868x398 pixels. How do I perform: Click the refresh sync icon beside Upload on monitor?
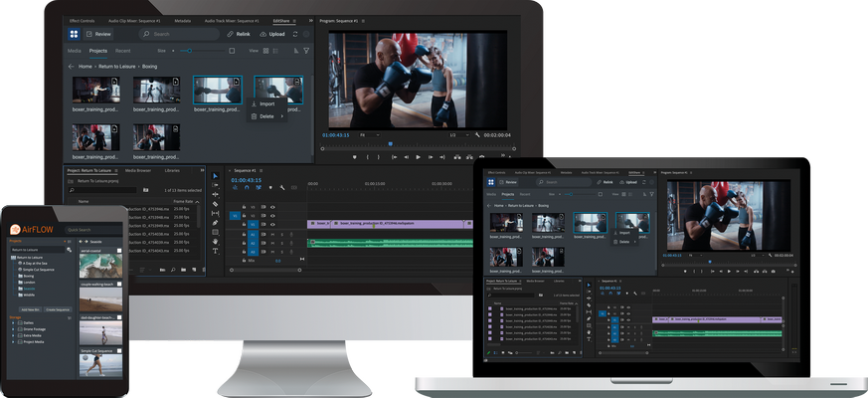[295, 34]
